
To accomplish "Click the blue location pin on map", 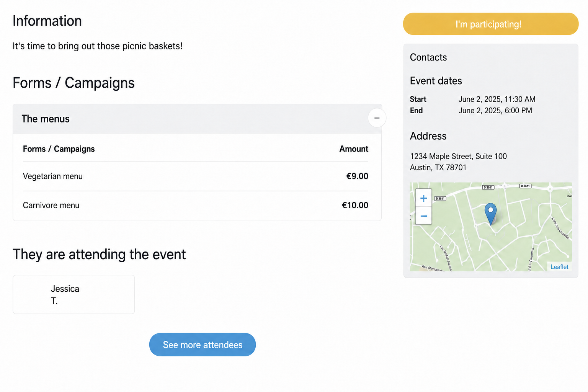I will 490,214.
